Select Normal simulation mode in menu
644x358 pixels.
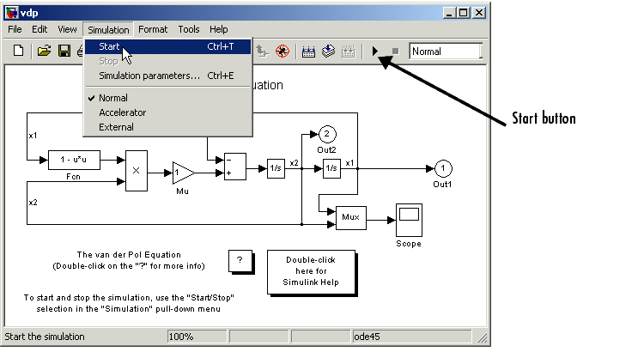(x=112, y=98)
